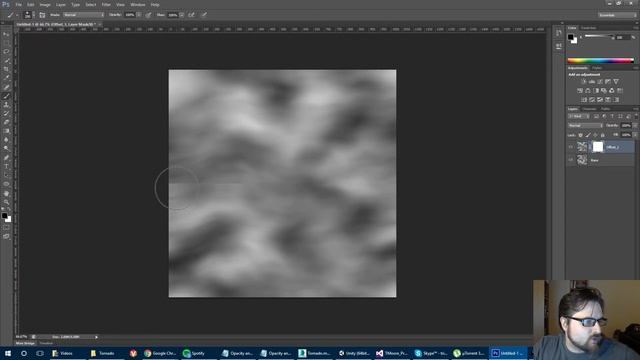Open the Window menu
This screenshot has height=360, width=640.
(x=138, y=4)
